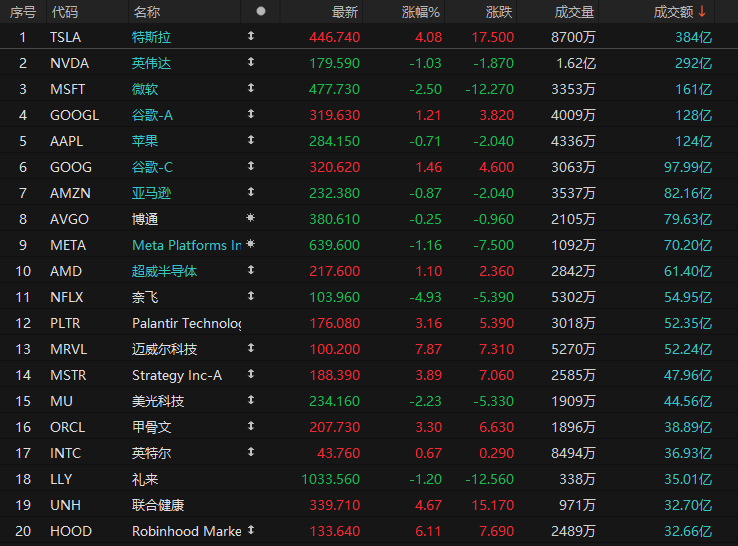Select the AVGO ticker code
This screenshot has height=546, width=738.
(70, 219)
